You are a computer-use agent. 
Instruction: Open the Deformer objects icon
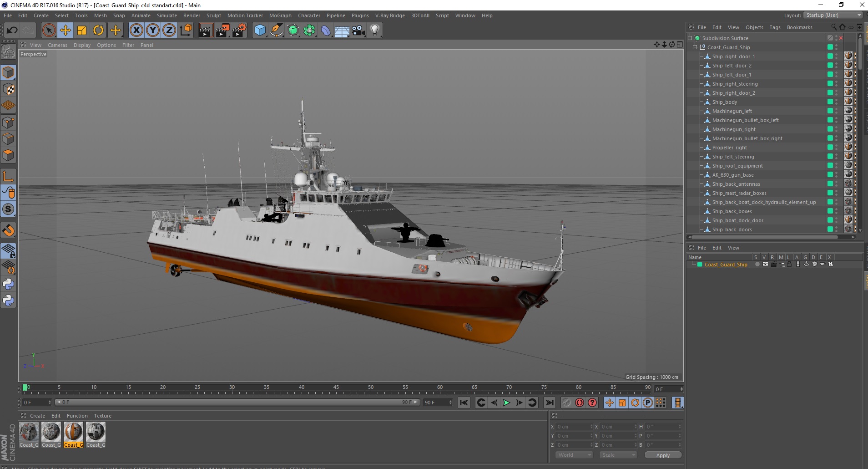point(326,31)
